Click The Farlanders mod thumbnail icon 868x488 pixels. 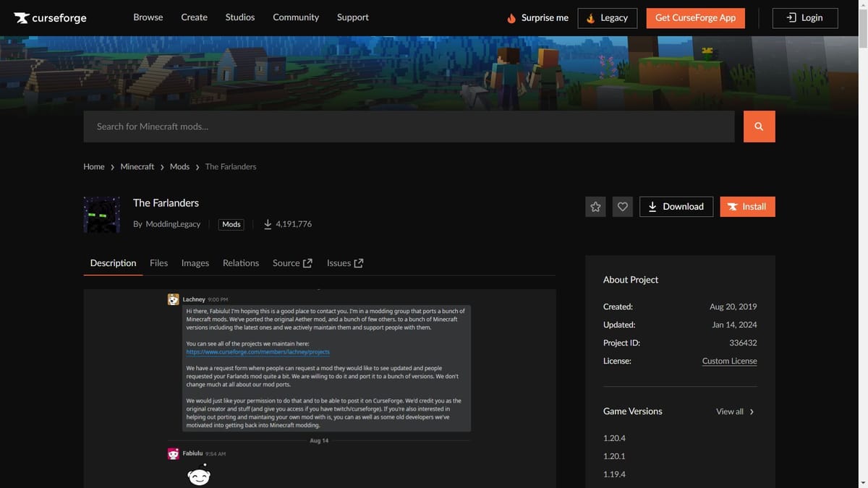click(x=102, y=214)
